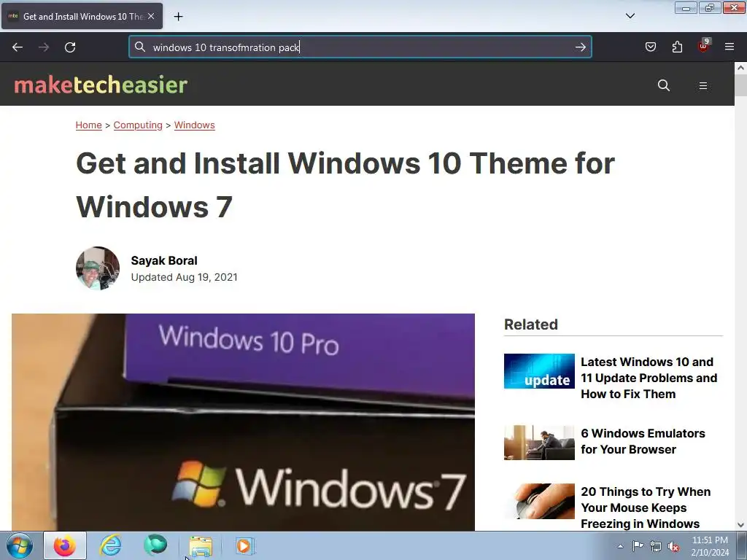Go to the Windows breadcrumb link

click(x=194, y=125)
